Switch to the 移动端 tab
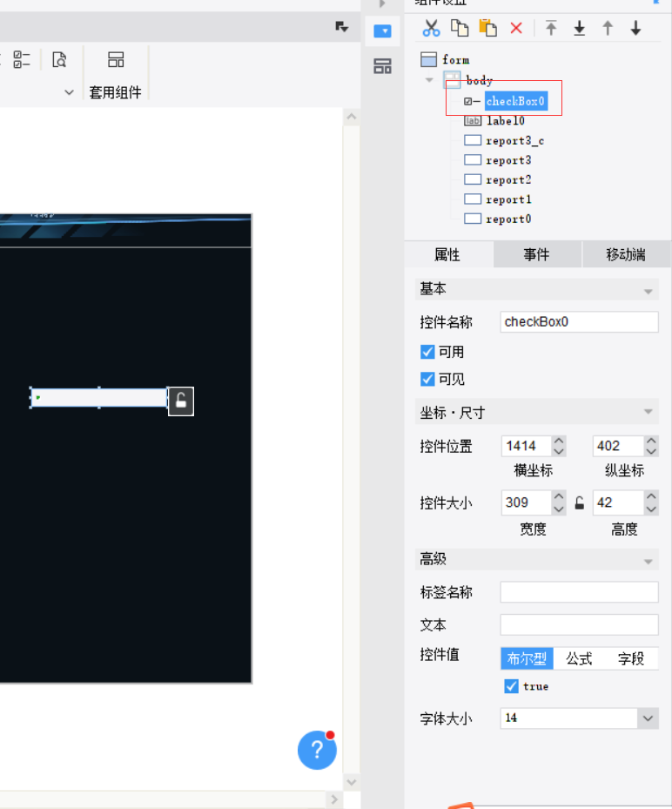 626,254
